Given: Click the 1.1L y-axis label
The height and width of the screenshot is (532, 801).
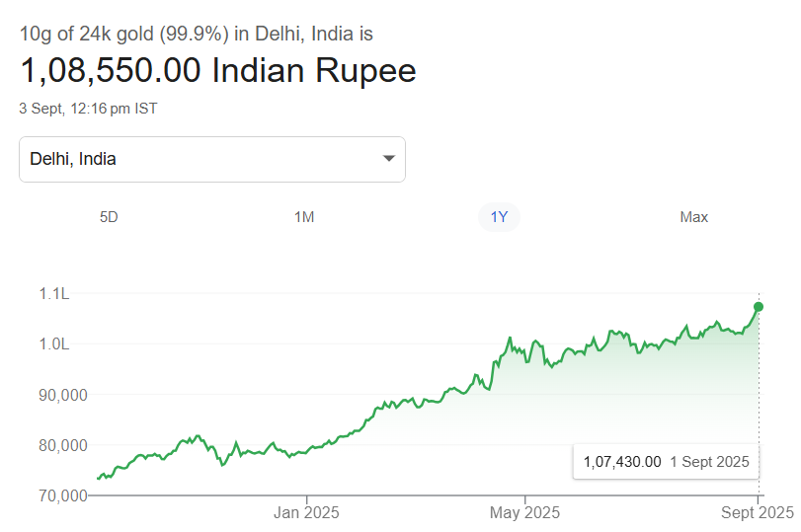Looking at the screenshot, I should pos(53,293).
